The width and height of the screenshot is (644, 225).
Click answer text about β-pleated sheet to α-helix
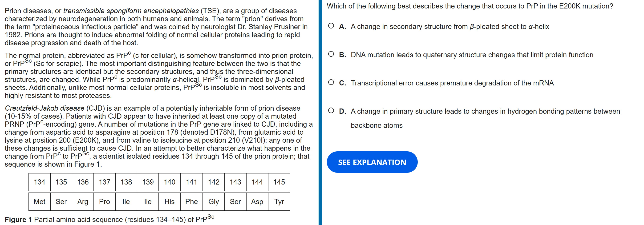(x=450, y=27)
